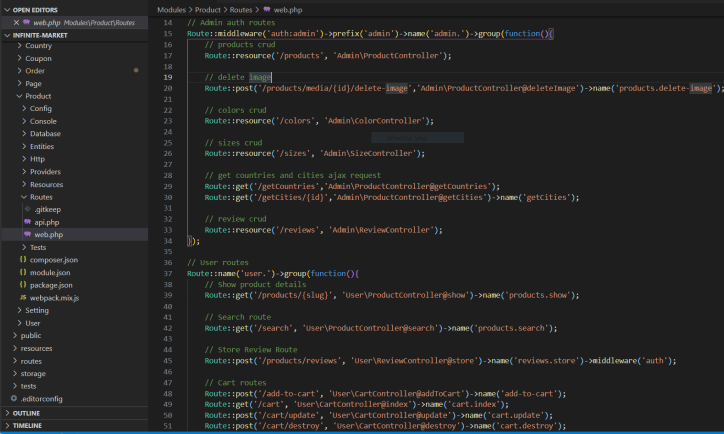Click the '// delete image' comment on line 19
Screen dimensions: 724x434
(x=238, y=77)
